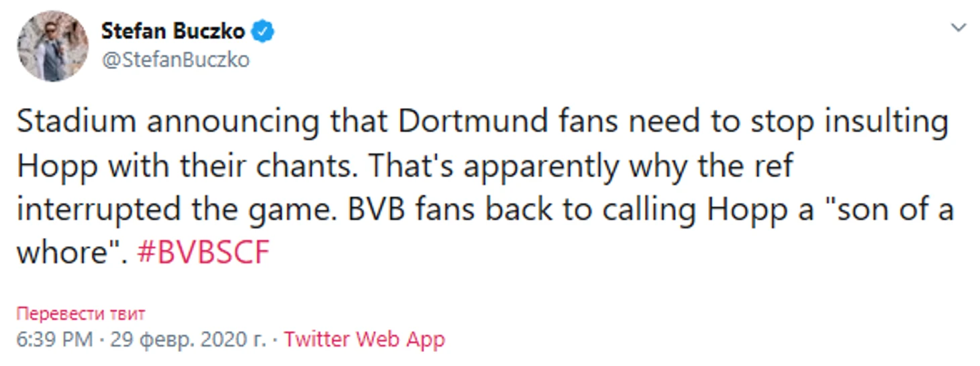Open Stefan Buczko's profile picture
Screen dimensions: 980x366
click(x=52, y=46)
